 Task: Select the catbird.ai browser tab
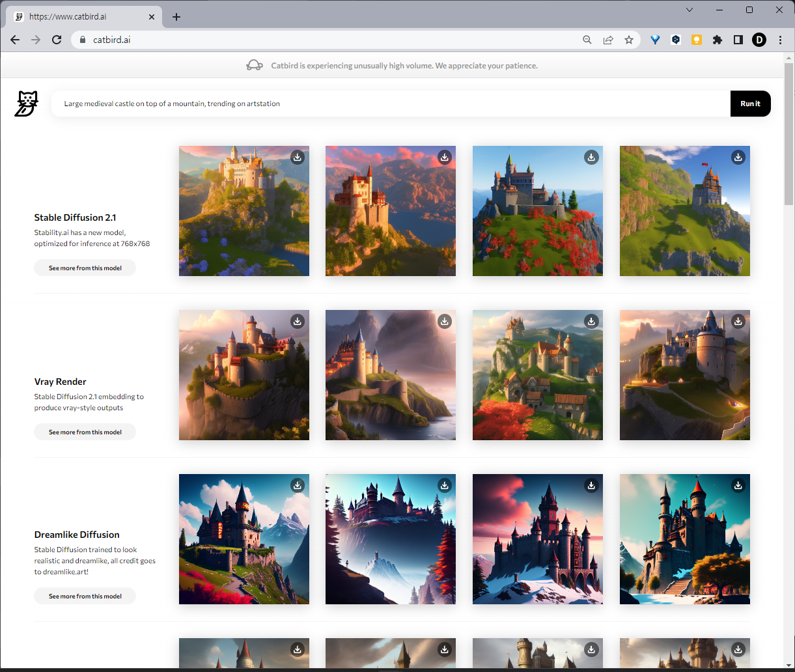85,17
